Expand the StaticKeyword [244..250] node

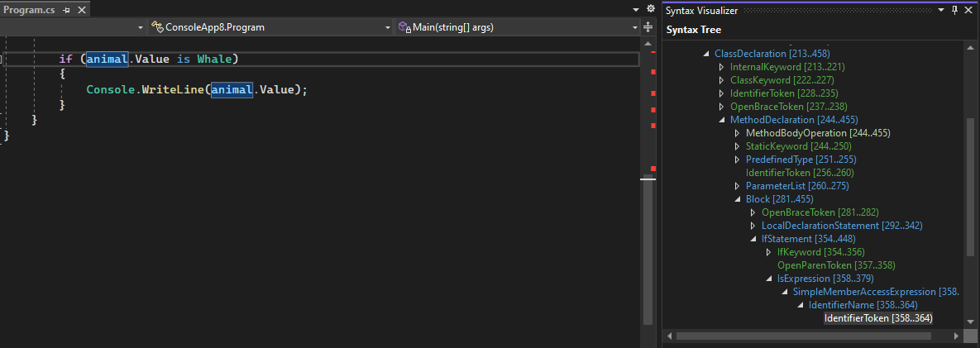(738, 146)
